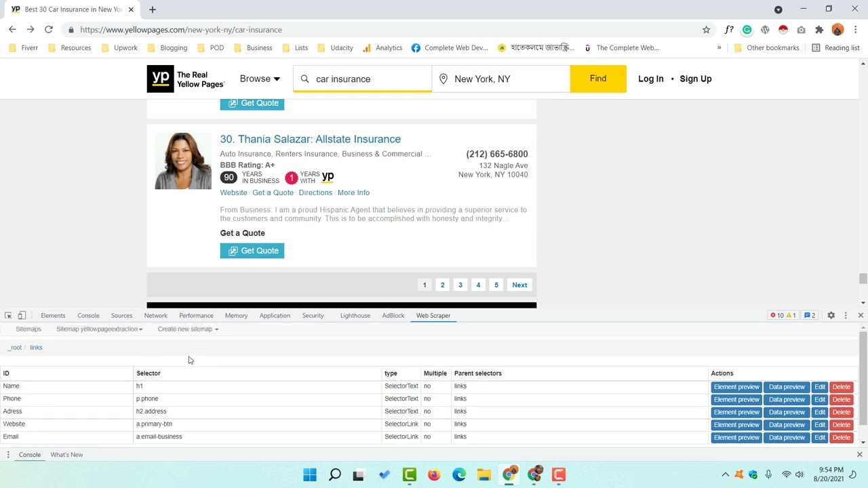Open the Directions link
The width and height of the screenshot is (868, 488).
point(315,193)
